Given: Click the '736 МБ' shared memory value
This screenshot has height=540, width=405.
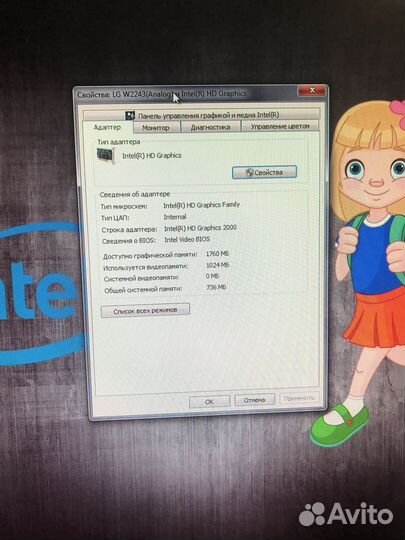Looking at the screenshot, I should [x=216, y=287].
